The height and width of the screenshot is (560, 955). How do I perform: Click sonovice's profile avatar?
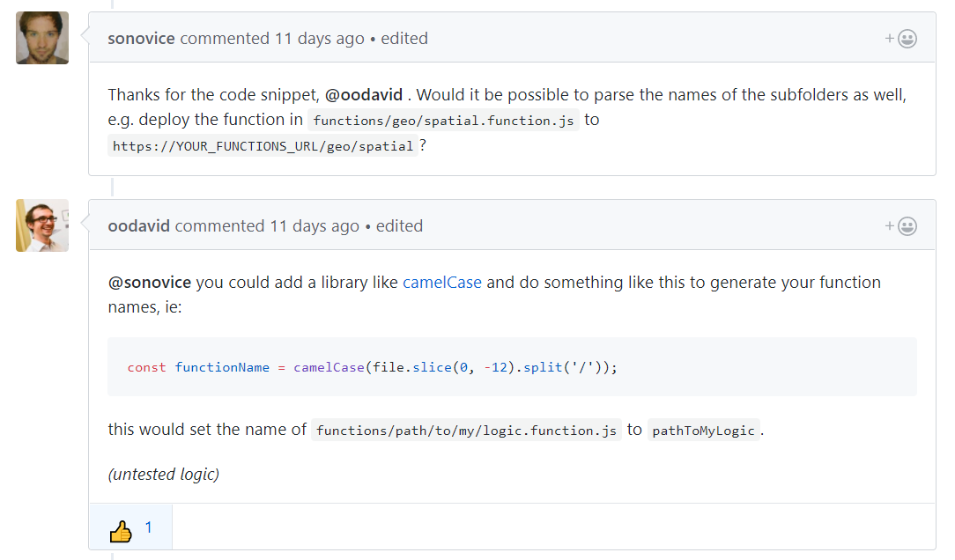[41, 38]
